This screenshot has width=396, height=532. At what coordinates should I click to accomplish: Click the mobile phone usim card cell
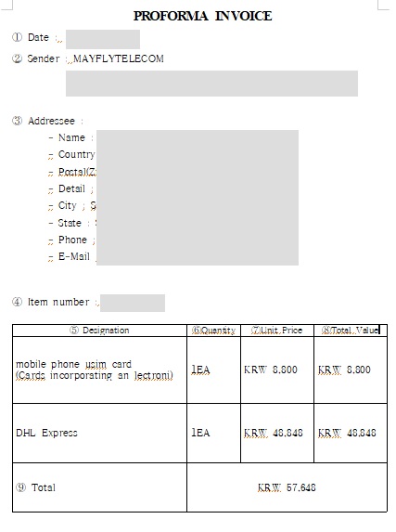click(x=99, y=370)
